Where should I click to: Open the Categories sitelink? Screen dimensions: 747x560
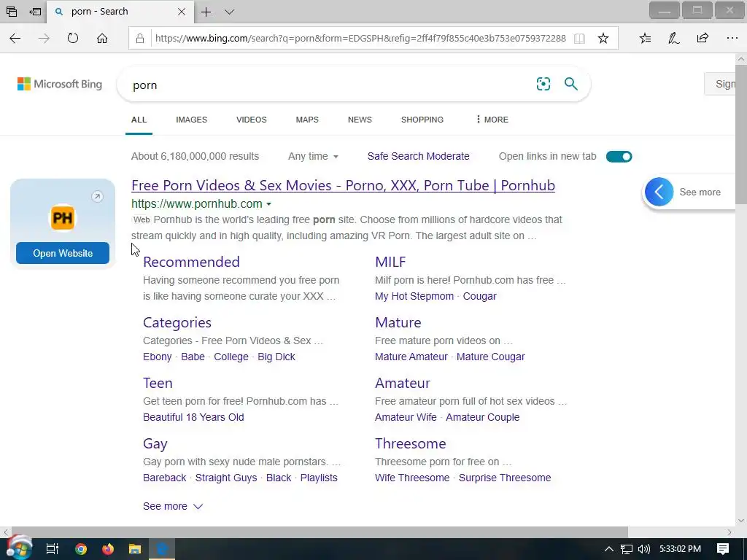[177, 322]
